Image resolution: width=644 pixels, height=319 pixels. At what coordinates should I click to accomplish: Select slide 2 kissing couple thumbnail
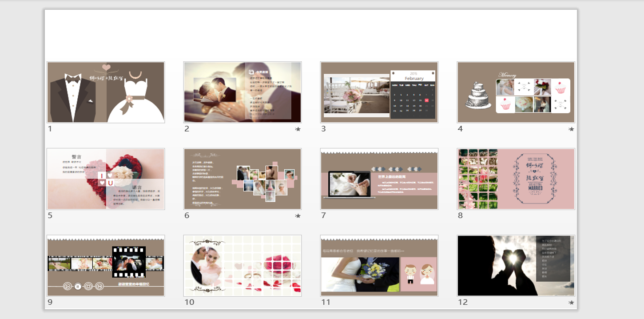click(x=242, y=92)
